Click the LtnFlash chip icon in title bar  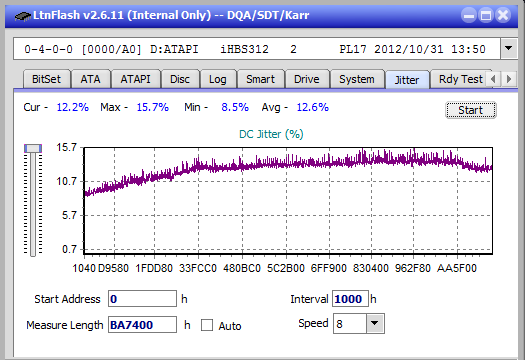point(22,15)
